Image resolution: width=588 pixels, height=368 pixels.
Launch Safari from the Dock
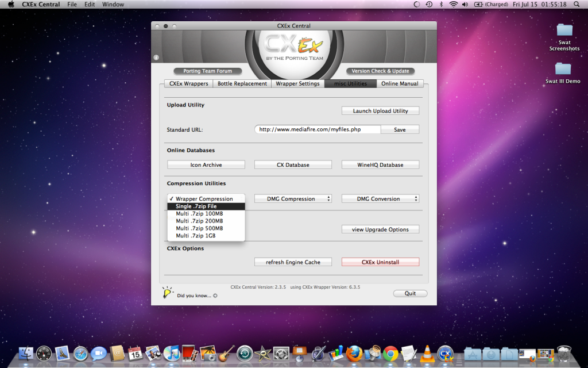pos(80,354)
